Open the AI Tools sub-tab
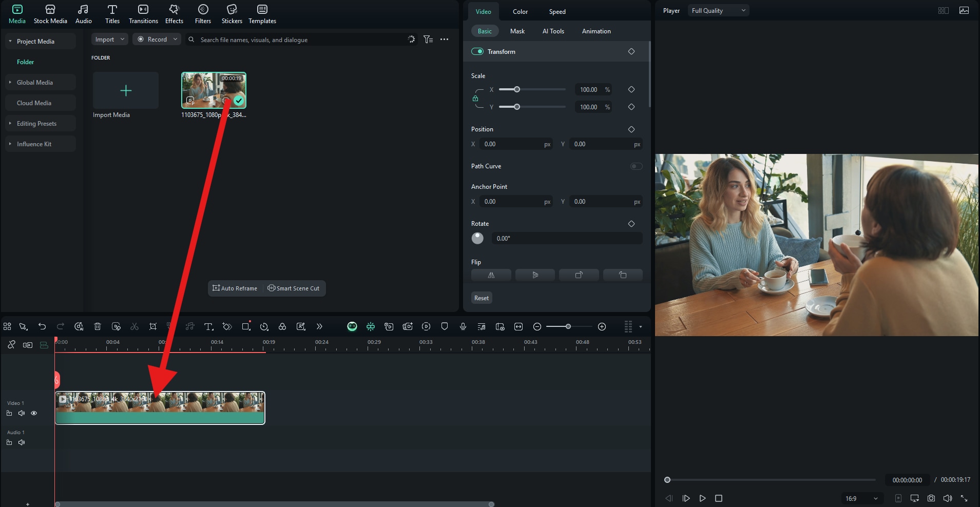This screenshot has width=980, height=507. point(553,31)
